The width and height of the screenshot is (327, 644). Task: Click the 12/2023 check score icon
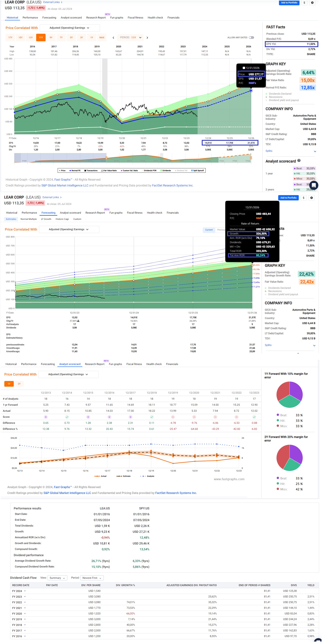point(254,417)
